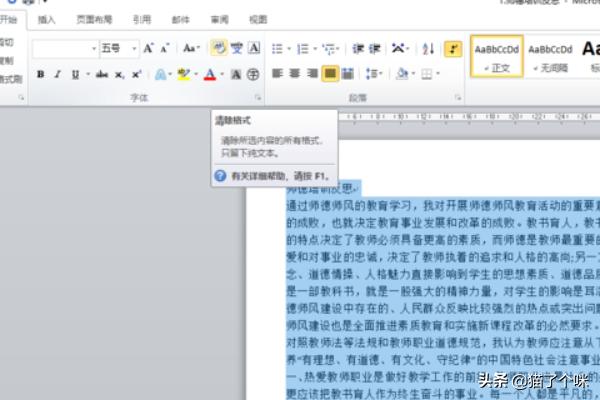600x400 pixels.
Task: Click the Sort icon
Action: [x=428, y=49]
